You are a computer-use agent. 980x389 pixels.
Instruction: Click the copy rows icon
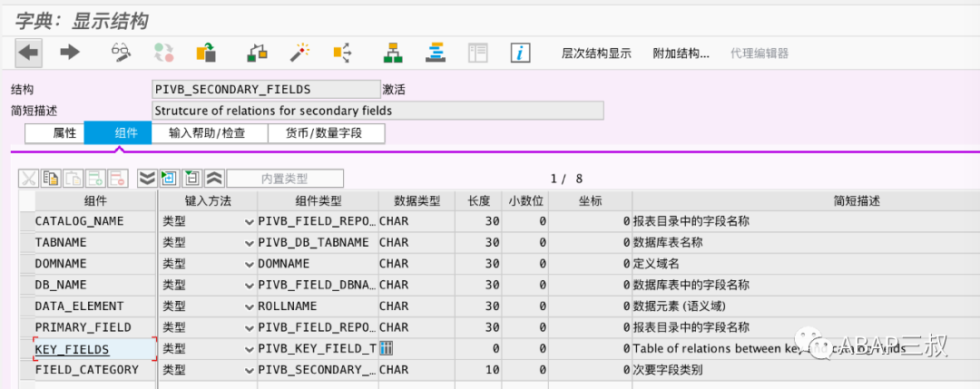click(x=50, y=179)
